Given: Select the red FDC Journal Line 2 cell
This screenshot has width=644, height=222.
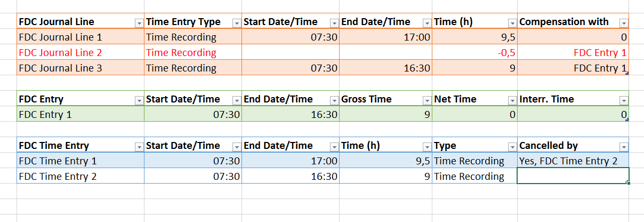Looking at the screenshot, I should (80, 52).
